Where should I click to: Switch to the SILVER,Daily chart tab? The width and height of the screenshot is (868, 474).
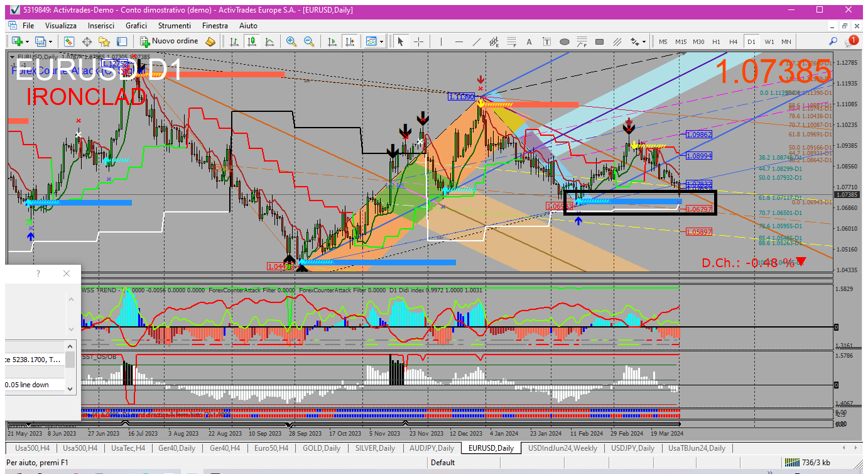[375, 448]
